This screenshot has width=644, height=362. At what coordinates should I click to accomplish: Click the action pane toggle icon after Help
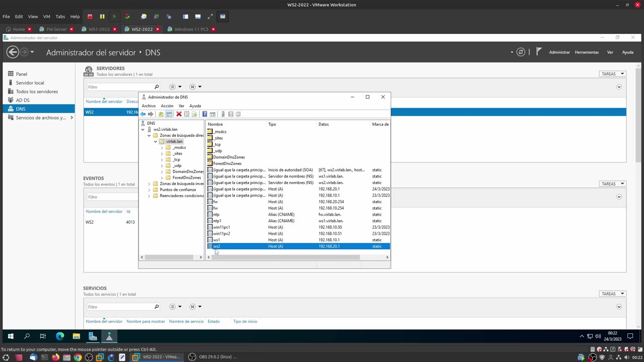click(x=212, y=114)
